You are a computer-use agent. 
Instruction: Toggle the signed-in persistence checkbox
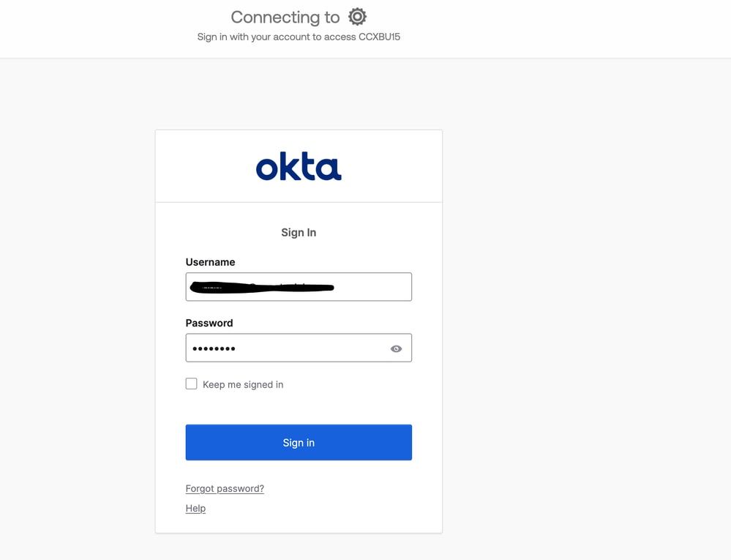pos(191,383)
